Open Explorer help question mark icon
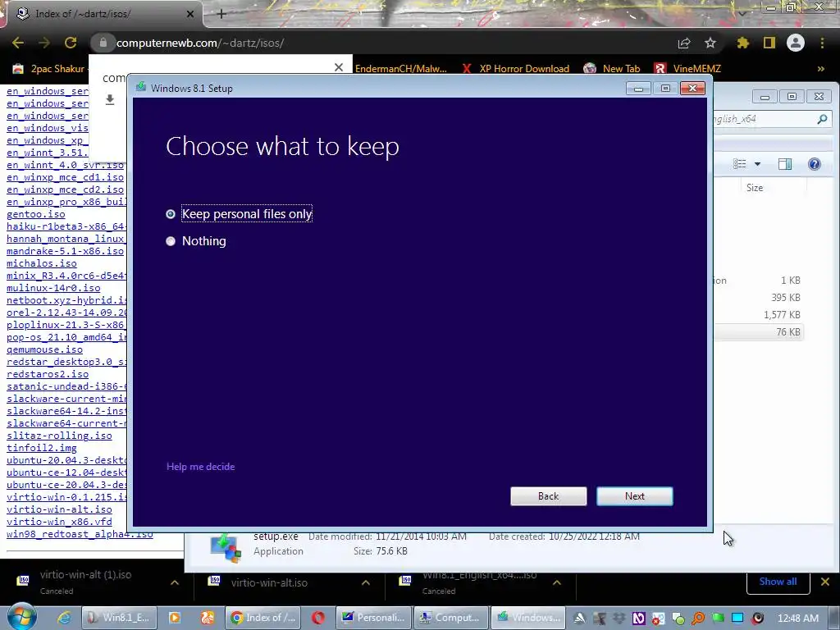This screenshot has width=840, height=630. click(815, 164)
